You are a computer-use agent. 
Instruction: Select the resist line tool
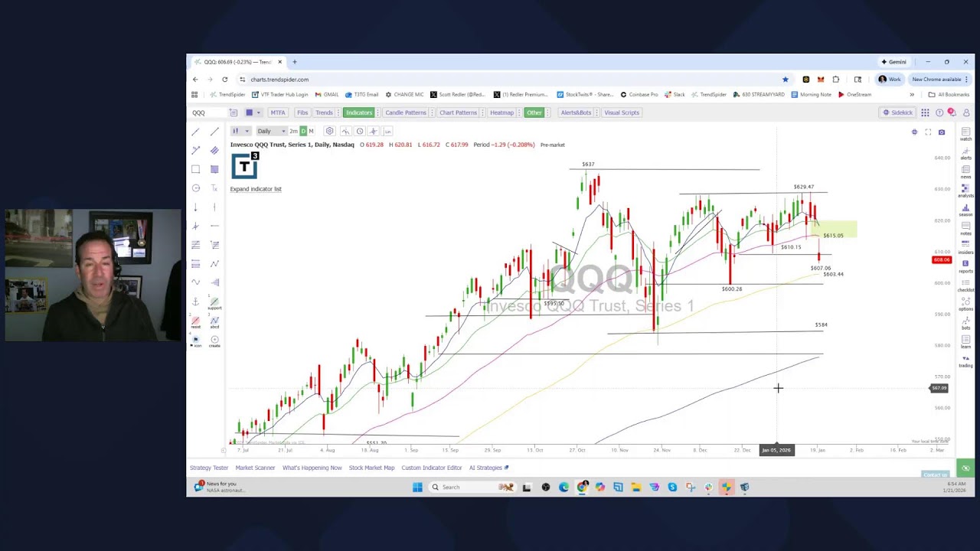coord(195,323)
